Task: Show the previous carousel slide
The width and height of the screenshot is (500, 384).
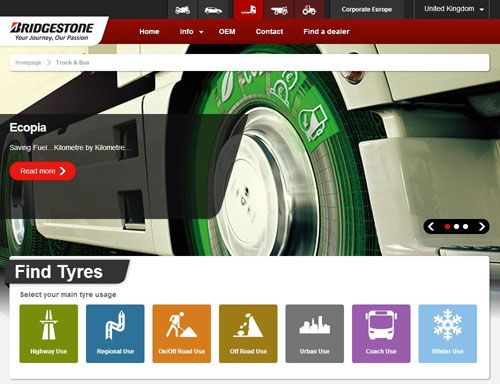Action: pos(431,227)
